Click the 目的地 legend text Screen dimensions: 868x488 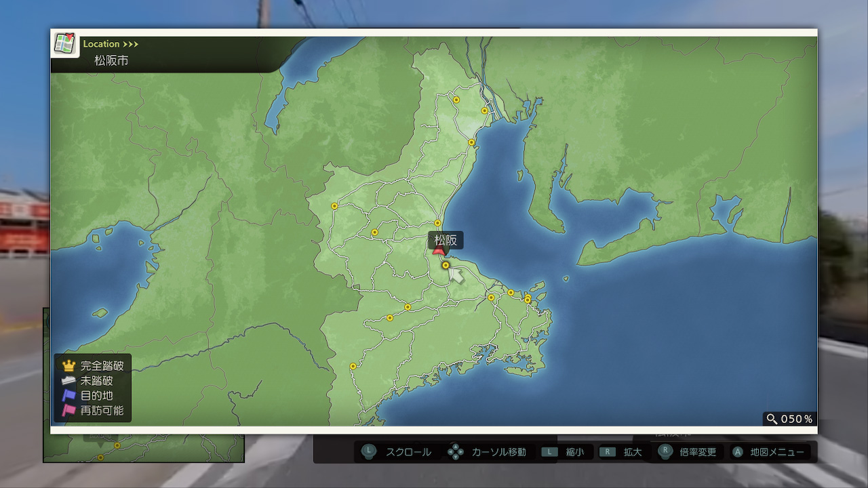(96, 396)
